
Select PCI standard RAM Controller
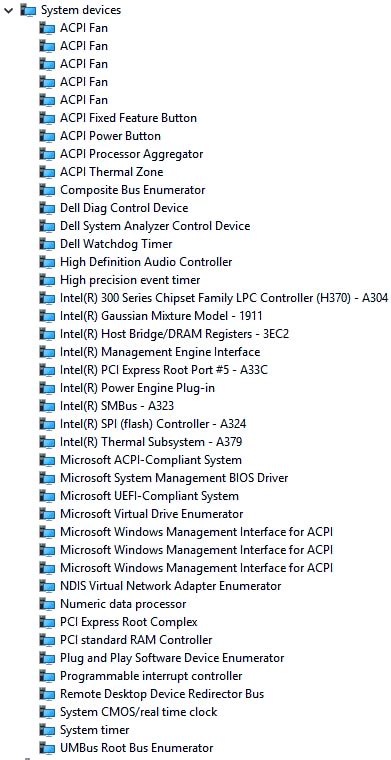point(136,639)
